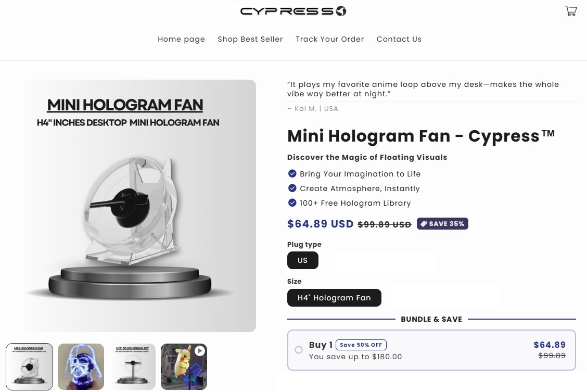
Task: Select the Buy 1 bundle radio button
Action: pos(299,350)
